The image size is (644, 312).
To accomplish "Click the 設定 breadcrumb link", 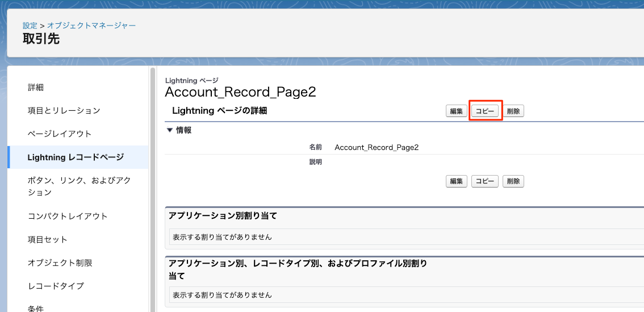I will tap(30, 26).
